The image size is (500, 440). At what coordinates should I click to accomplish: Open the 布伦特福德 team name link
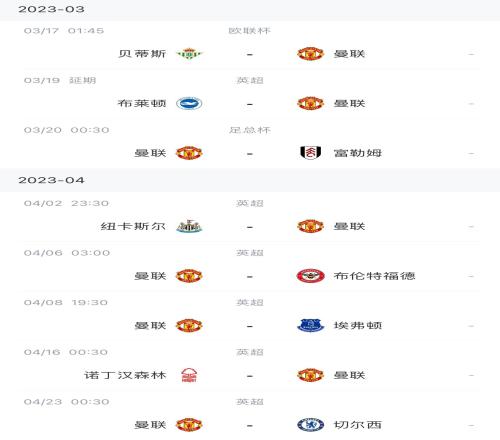[374, 276]
